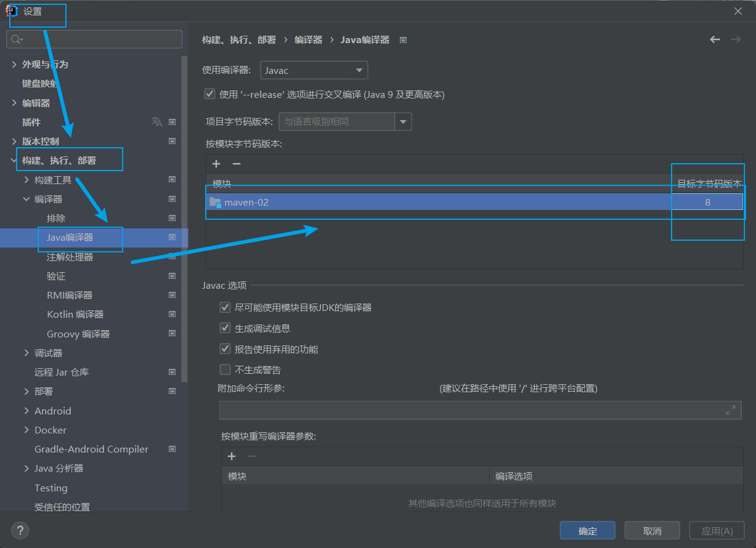Screen dimensions: 756x548
Task: Collapse the 构建、执行、部署 tree node
Action: [14, 161]
